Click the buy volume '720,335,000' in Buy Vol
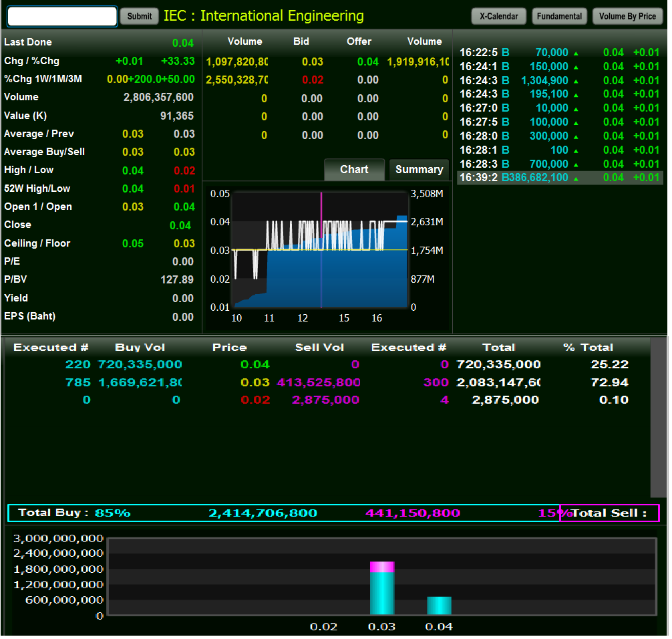Viewport: 672px width, 639px height. click(x=140, y=364)
